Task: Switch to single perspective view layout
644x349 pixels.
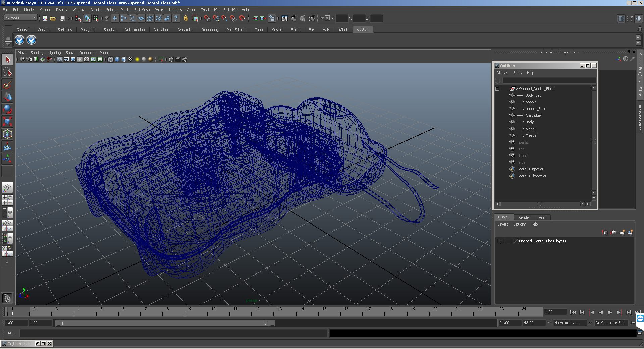Action: tap(7, 187)
